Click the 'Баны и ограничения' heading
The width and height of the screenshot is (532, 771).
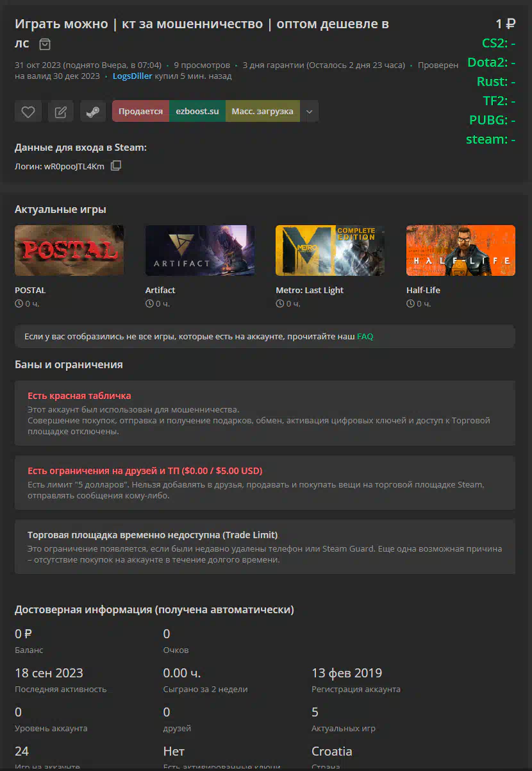69,365
